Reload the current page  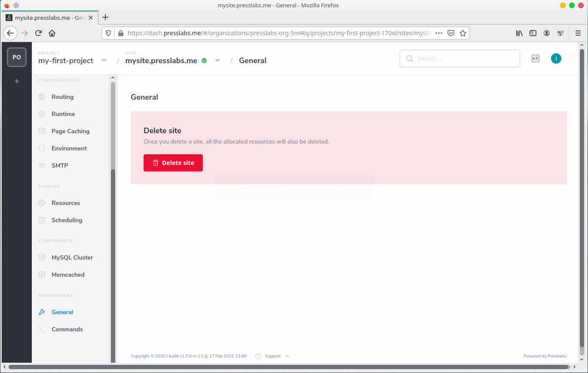pyautogui.click(x=38, y=33)
